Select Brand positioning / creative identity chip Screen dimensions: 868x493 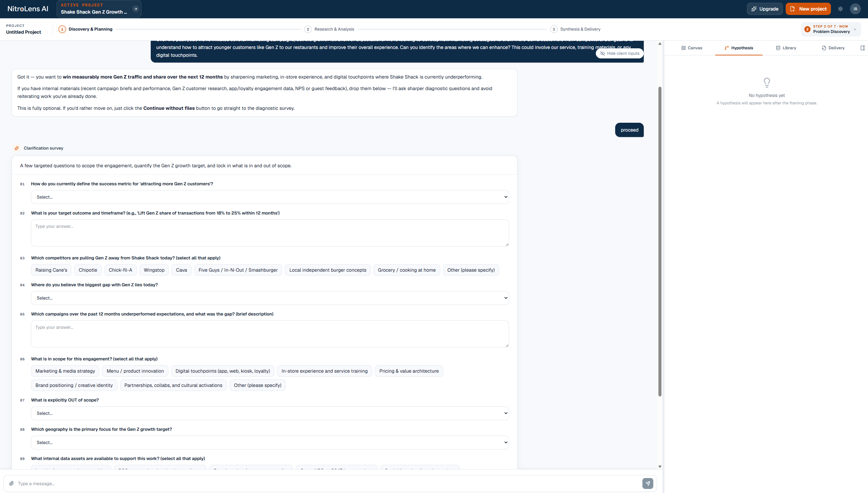74,385
